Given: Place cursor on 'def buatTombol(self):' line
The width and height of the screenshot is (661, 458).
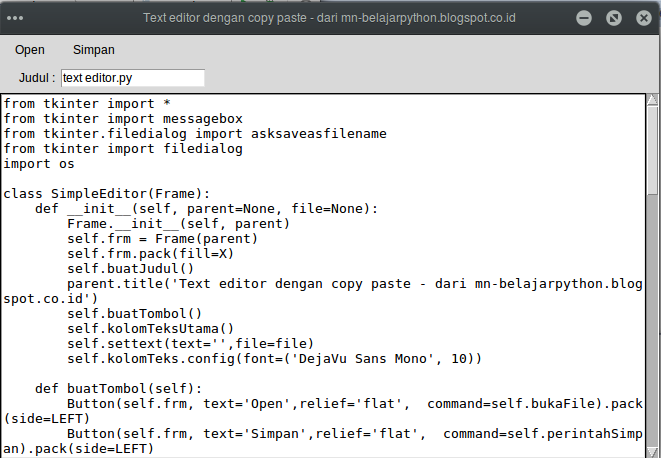Looking at the screenshot, I should [x=120, y=388].
